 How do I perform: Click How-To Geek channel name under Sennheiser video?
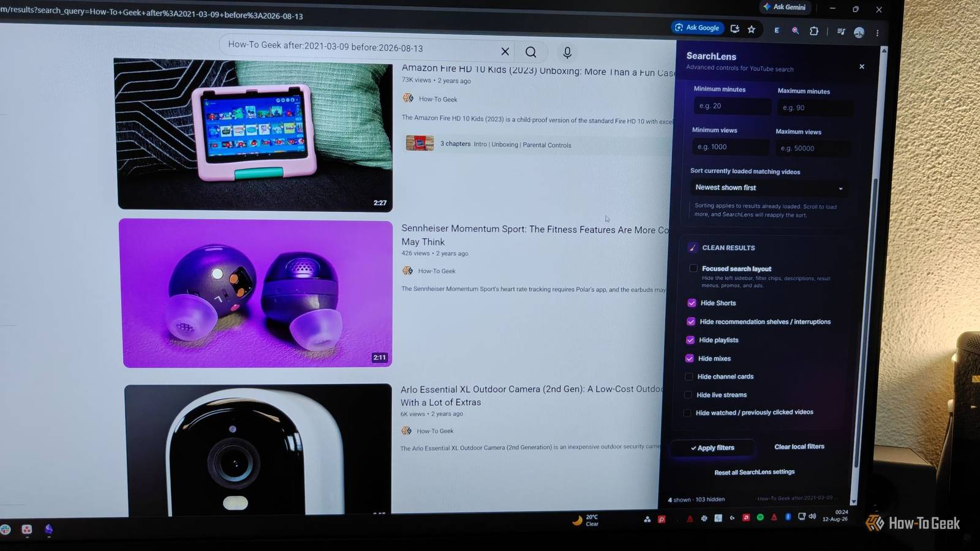pyautogui.click(x=437, y=271)
